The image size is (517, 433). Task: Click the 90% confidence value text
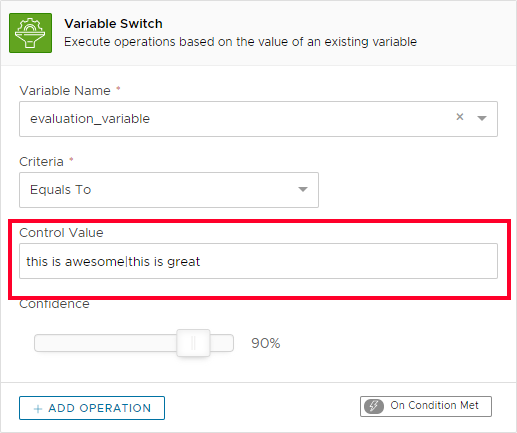266,343
